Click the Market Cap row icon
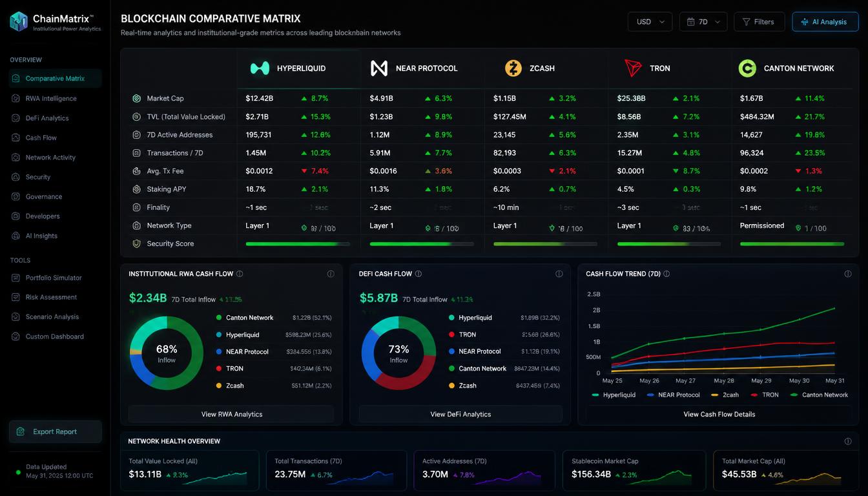 tap(136, 98)
